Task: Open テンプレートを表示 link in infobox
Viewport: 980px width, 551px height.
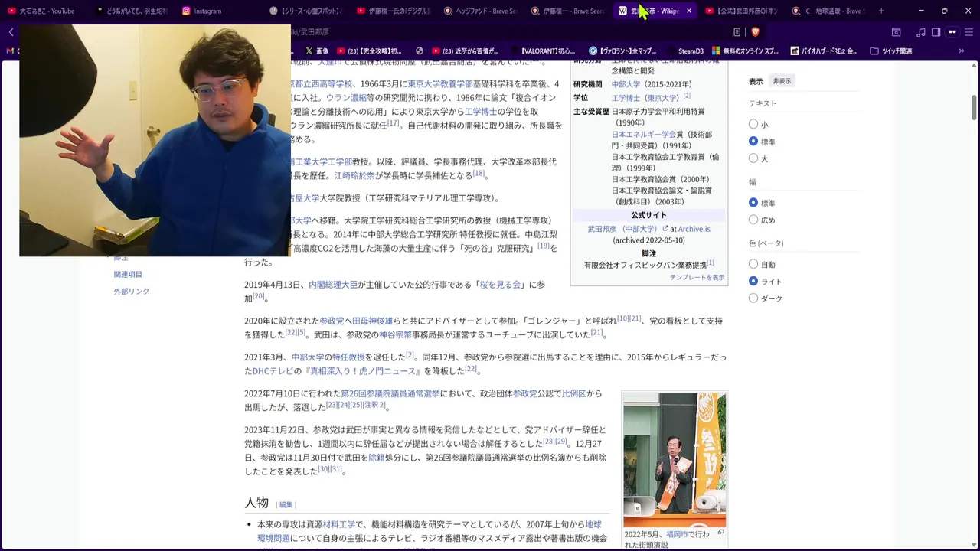Action: (x=697, y=277)
